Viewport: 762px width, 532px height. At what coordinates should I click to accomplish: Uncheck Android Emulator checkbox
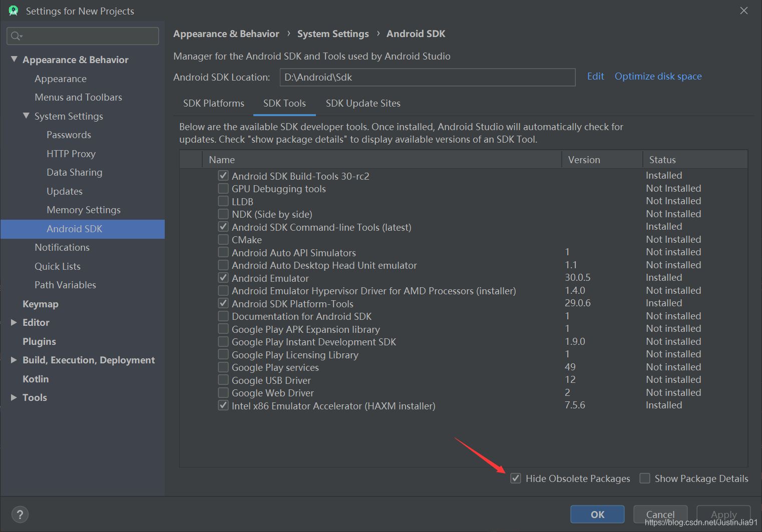point(223,278)
